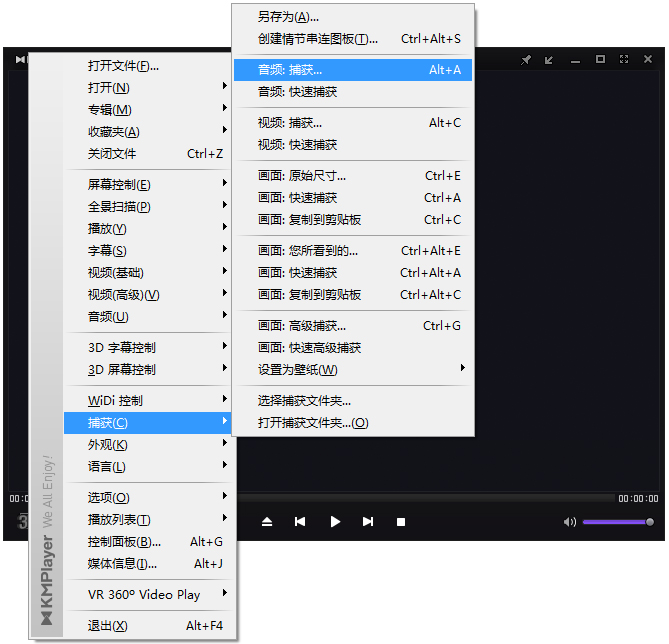This screenshot has height=644, width=669.
Task: Choose 画面: 高级捕获... item
Action: tap(353, 326)
